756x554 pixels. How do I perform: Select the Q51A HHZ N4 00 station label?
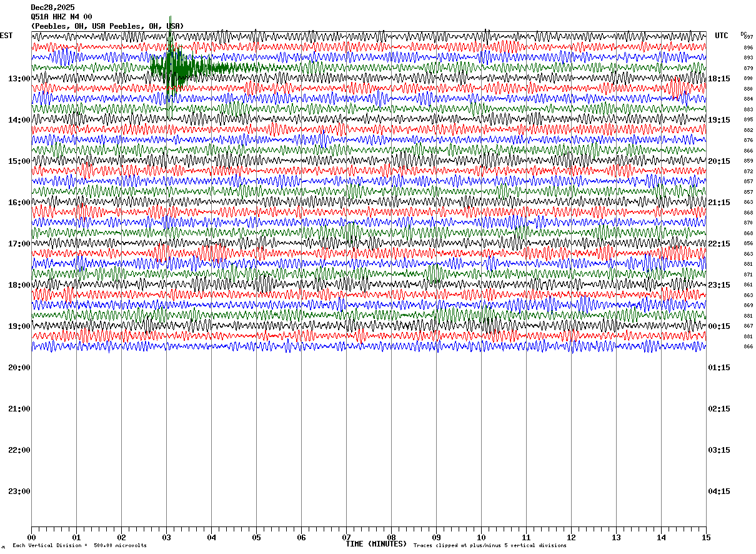61,17
